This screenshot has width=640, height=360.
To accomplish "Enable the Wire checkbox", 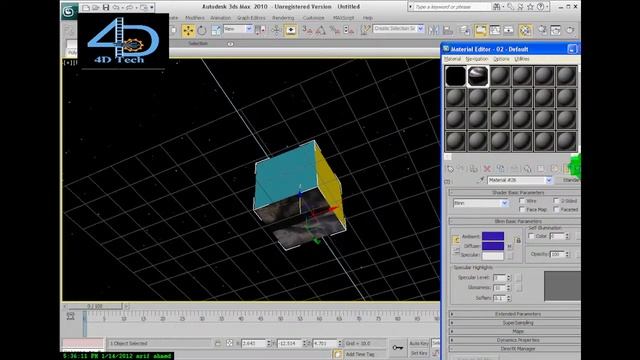I will point(522,201).
